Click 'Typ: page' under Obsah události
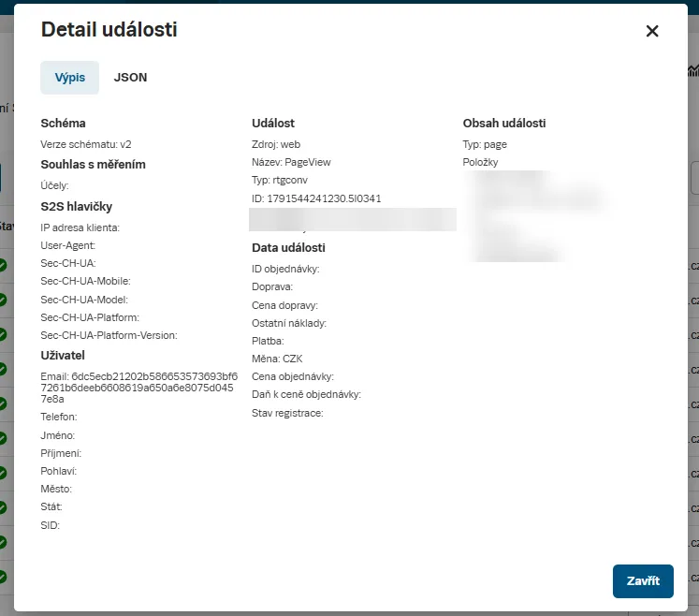 (x=485, y=144)
